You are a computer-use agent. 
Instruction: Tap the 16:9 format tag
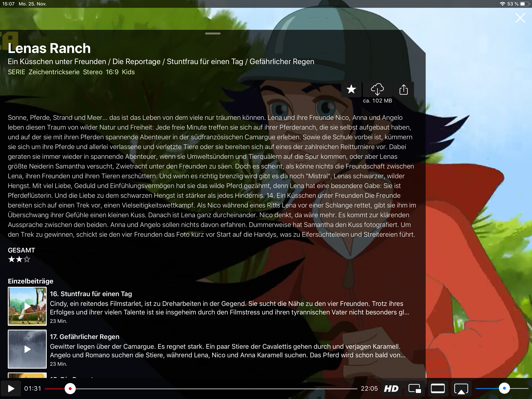pyautogui.click(x=112, y=72)
